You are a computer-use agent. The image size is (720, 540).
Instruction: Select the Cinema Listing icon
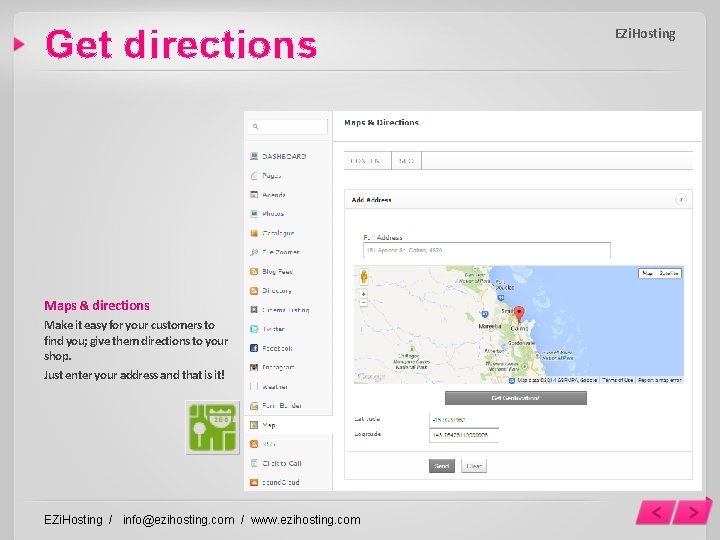pos(254,310)
